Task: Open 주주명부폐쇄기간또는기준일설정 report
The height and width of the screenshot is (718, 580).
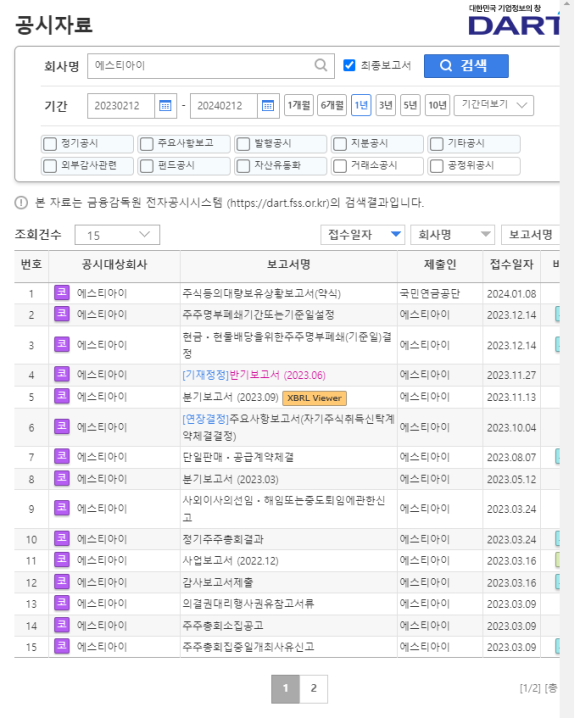Action: [258, 315]
